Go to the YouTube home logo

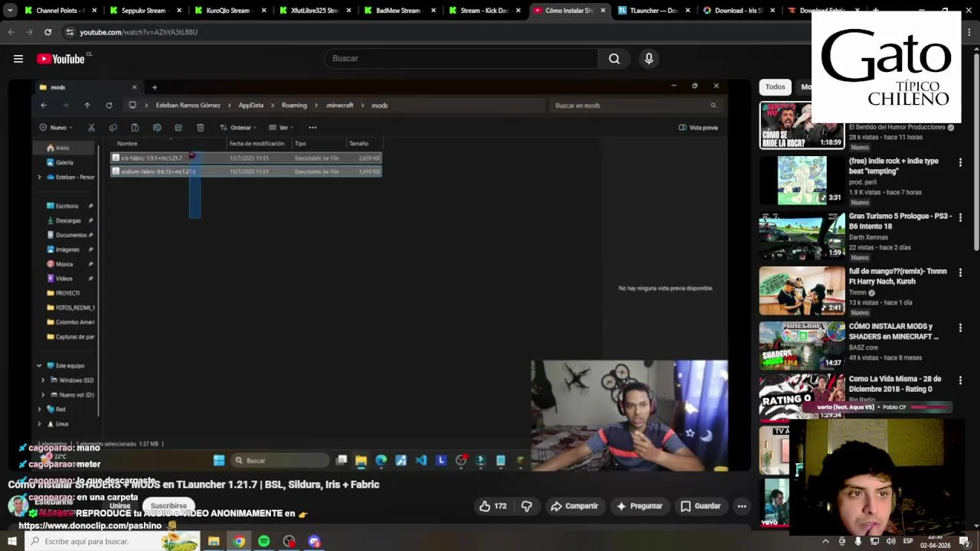(60, 59)
